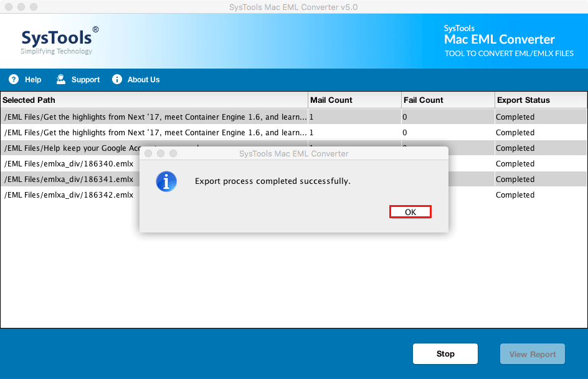Open the Help menu label
Viewport: 588px width, 379px height.
(33, 80)
